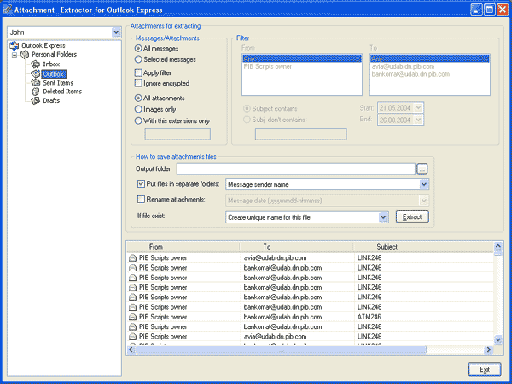Uncheck Put files in separate folders
Viewport: 512px width, 384px height.
(141, 184)
